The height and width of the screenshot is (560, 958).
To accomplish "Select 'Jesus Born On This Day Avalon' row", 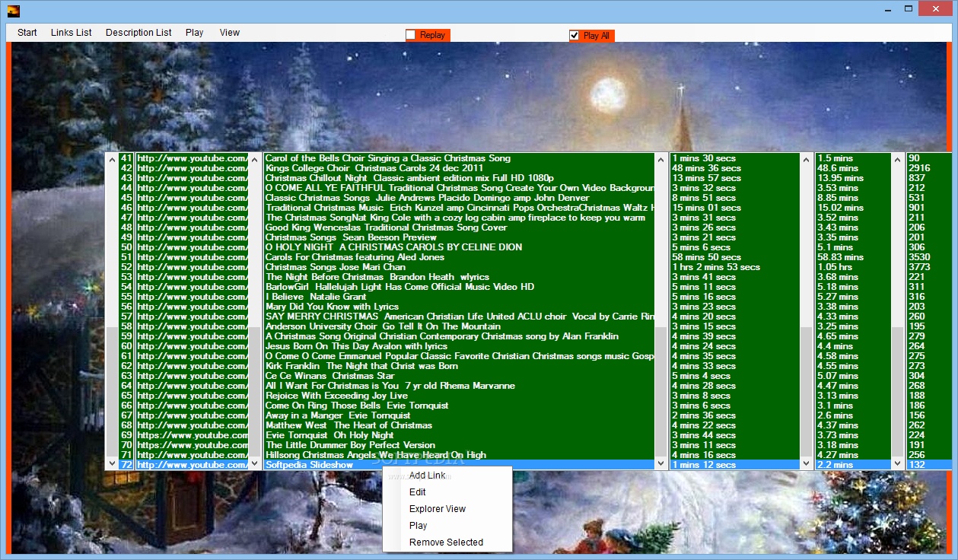I will click(459, 346).
